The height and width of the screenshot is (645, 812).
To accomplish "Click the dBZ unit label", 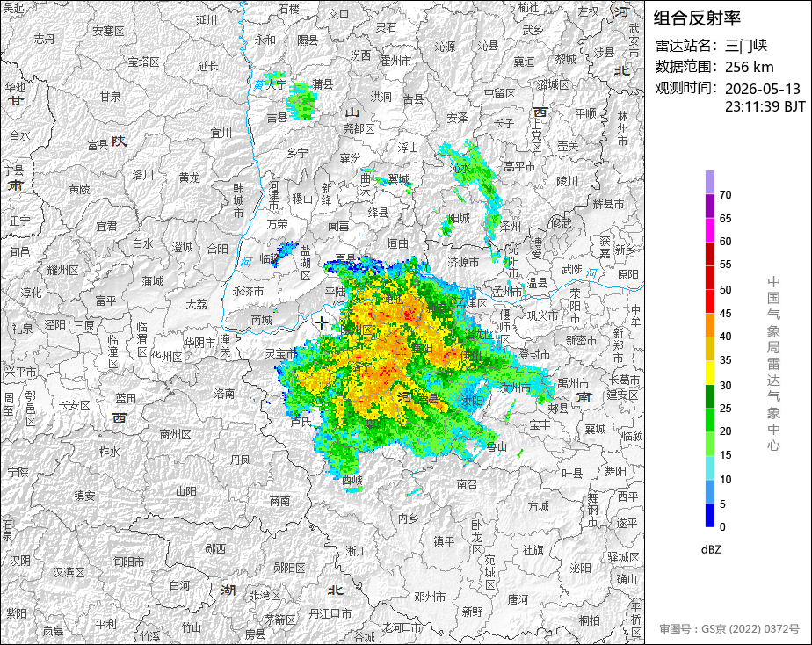I will tap(711, 550).
